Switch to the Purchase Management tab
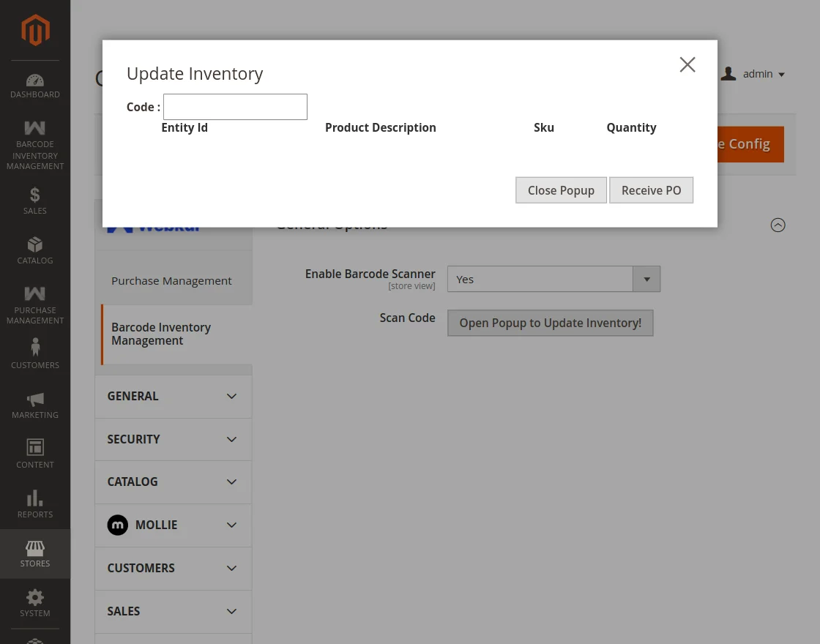 (x=171, y=280)
